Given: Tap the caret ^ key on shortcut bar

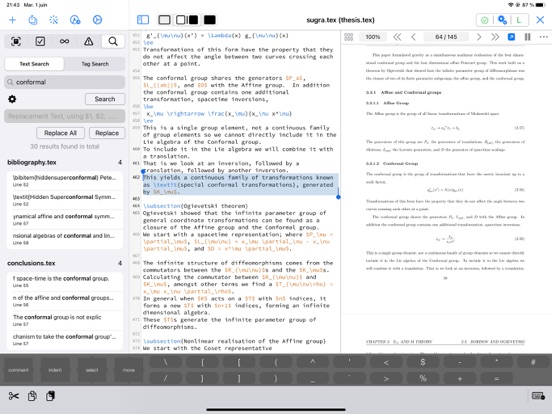Looking at the screenshot, I should pyautogui.click(x=313, y=362).
